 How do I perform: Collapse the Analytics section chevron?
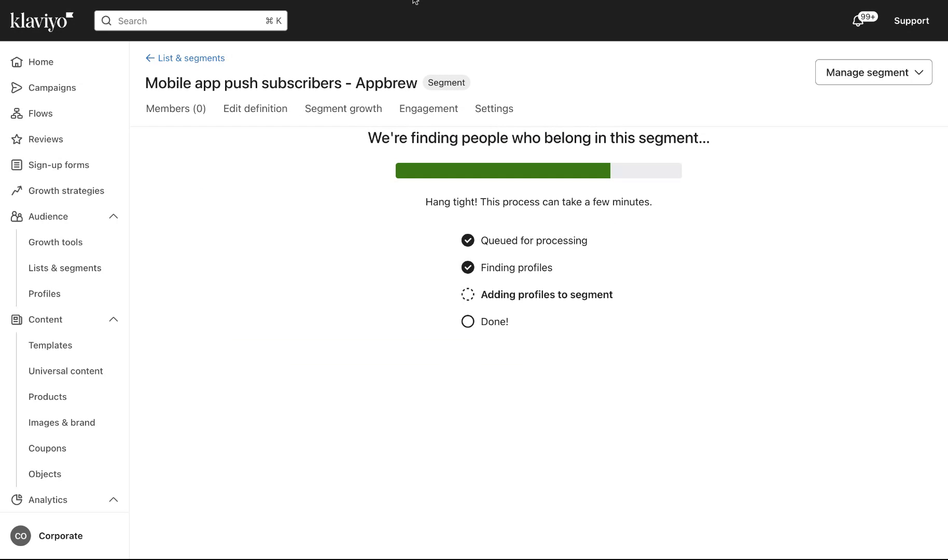coord(114,500)
